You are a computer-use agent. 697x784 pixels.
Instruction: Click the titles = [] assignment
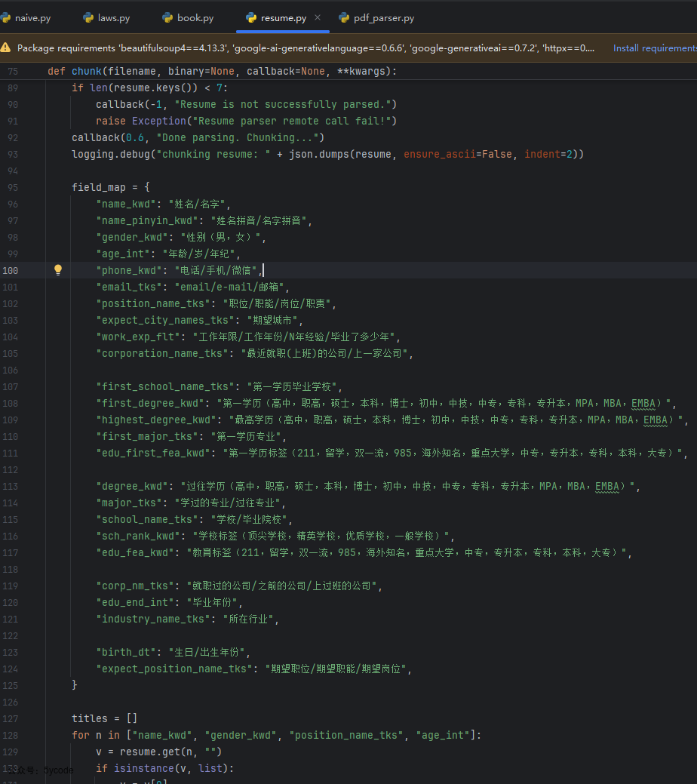coord(105,718)
